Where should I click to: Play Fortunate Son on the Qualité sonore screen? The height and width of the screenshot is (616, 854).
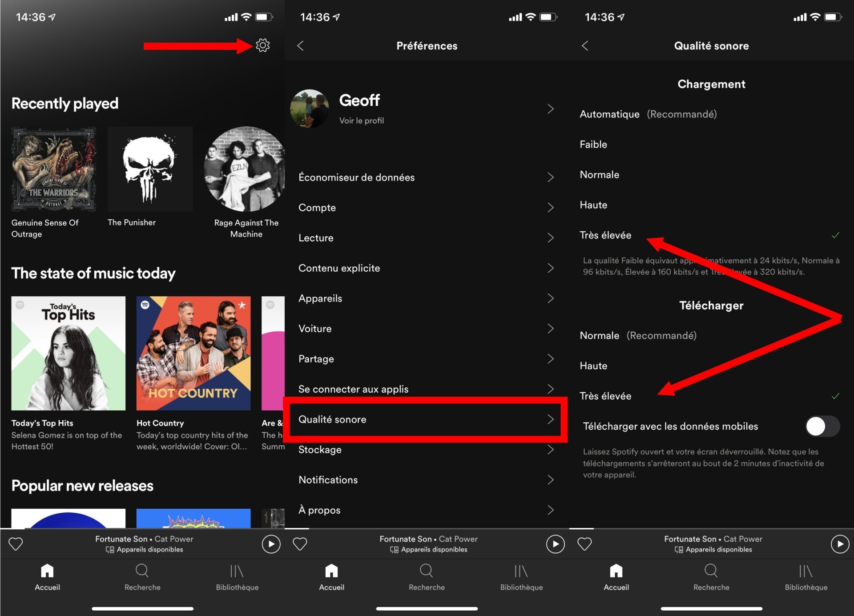tap(840, 544)
